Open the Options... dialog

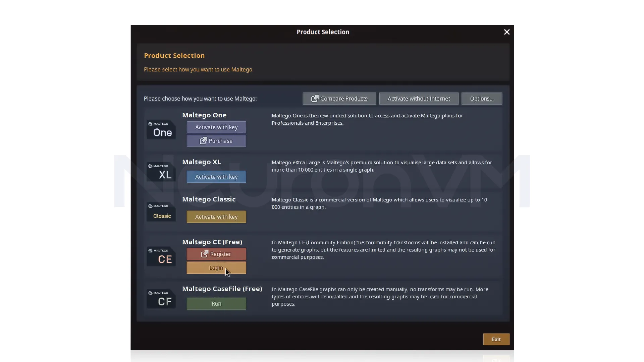482,99
